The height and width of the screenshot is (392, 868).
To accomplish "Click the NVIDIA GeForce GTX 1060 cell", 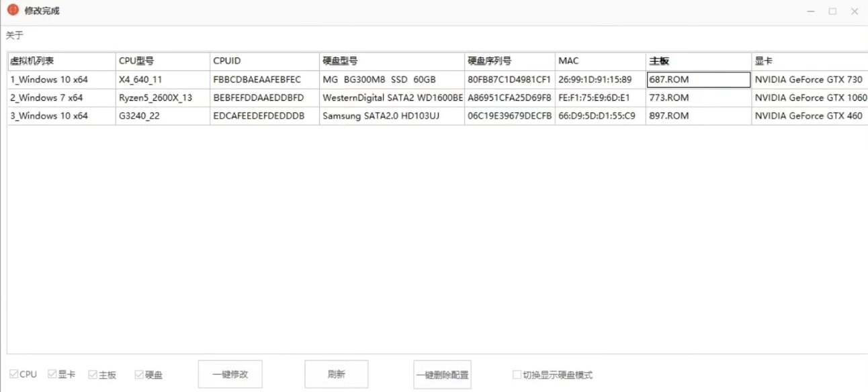I will [x=810, y=97].
